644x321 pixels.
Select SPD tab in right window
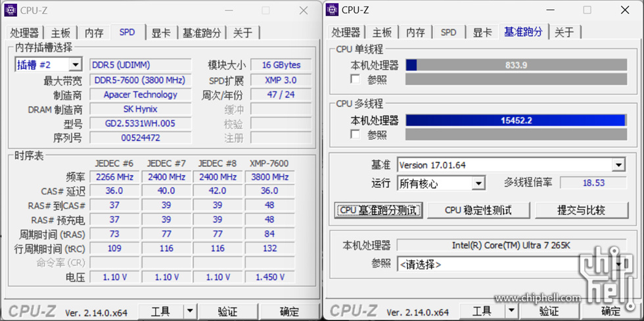pyautogui.click(x=448, y=32)
